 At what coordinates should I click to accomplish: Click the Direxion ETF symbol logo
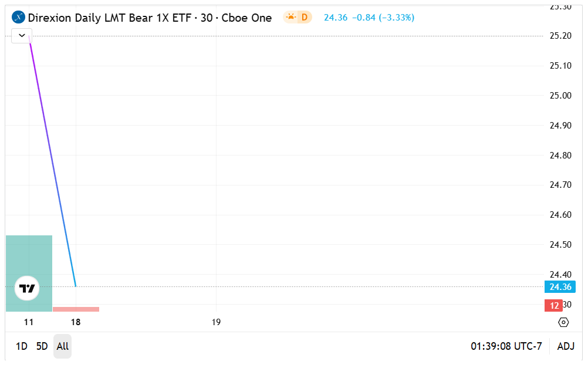[x=18, y=17]
